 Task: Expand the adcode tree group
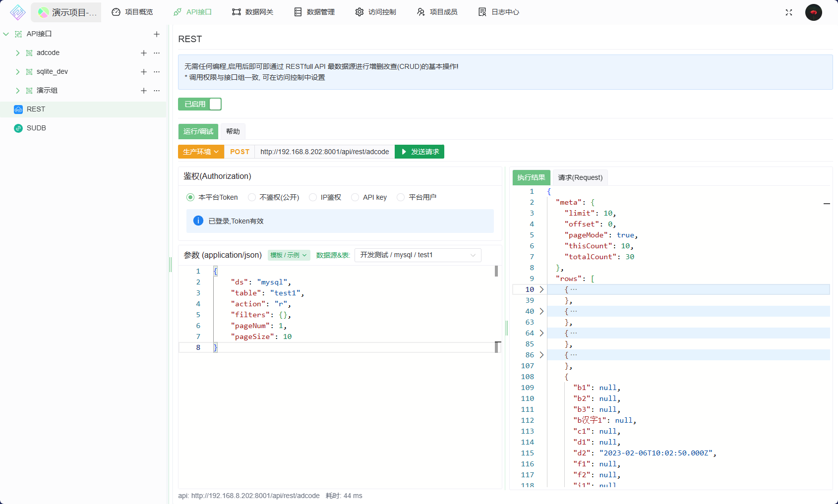[18, 53]
